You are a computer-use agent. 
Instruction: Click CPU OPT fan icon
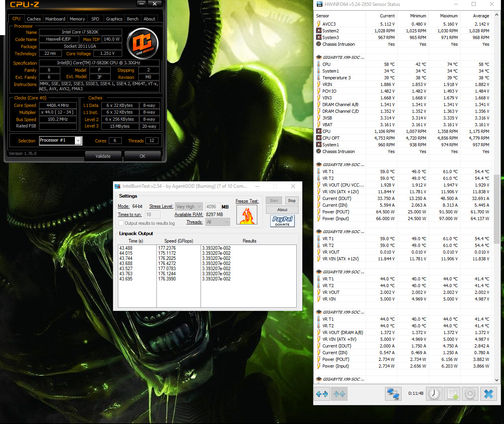pos(318,138)
